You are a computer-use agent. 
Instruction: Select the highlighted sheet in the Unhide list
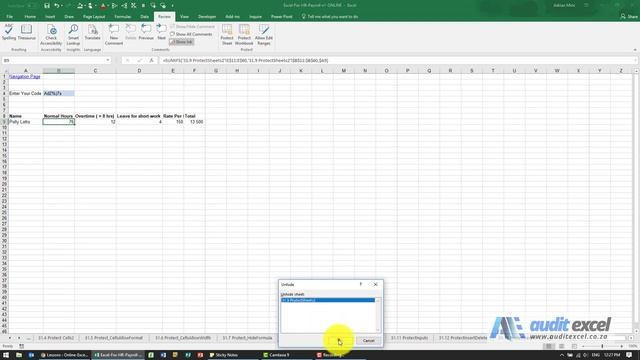[x=328, y=300]
